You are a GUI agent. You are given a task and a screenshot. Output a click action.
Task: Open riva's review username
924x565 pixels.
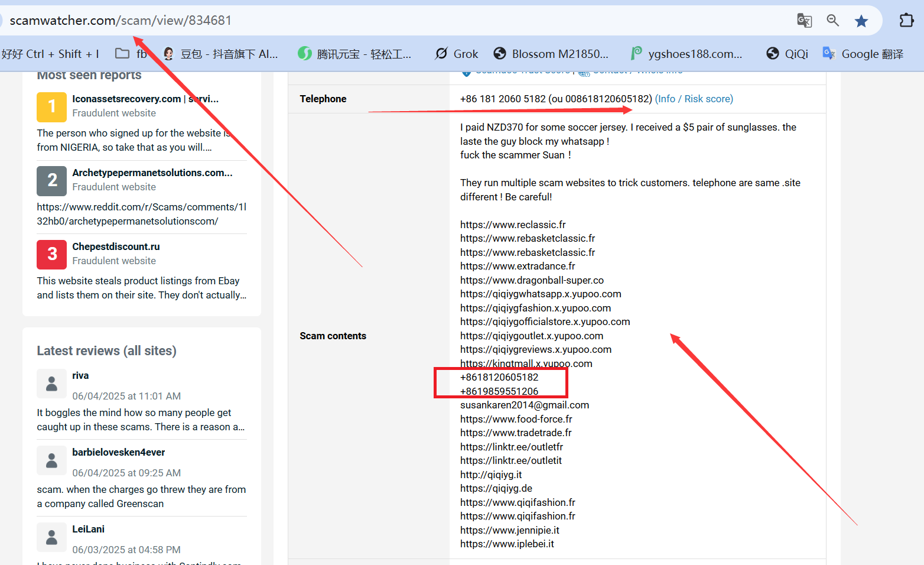point(80,375)
